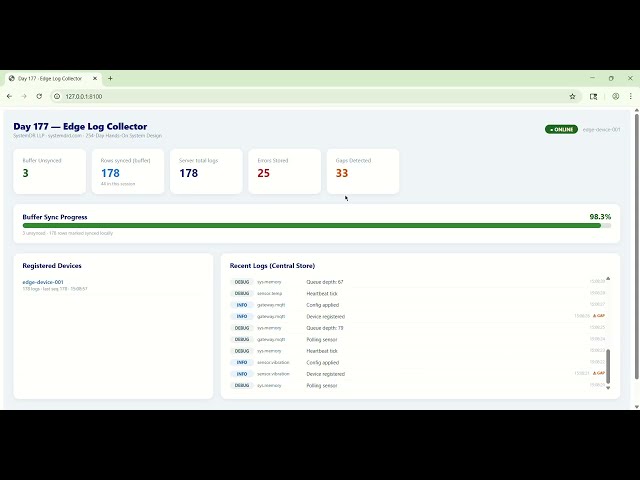Image resolution: width=640 pixels, height=480 pixels.
Task: Go back using the browser back arrow
Action: (9, 96)
